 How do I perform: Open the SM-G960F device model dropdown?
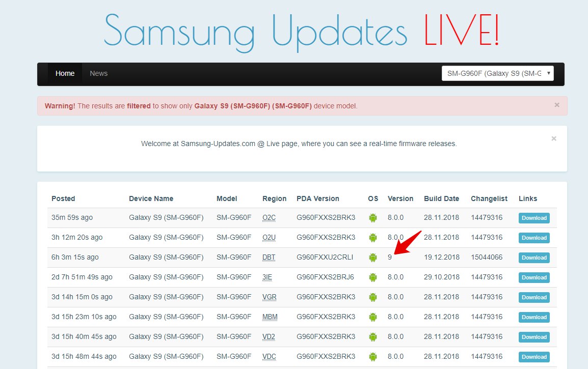pyautogui.click(x=498, y=73)
